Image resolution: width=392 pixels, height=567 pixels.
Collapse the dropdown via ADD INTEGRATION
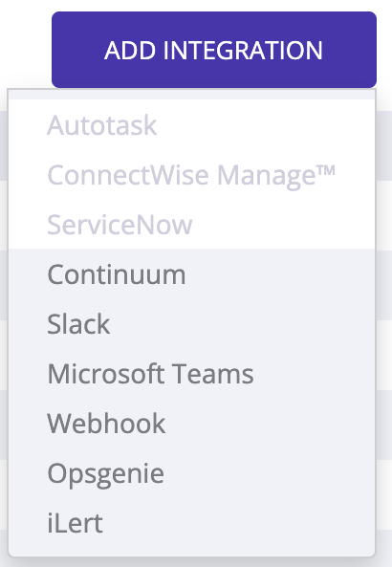pos(214,50)
